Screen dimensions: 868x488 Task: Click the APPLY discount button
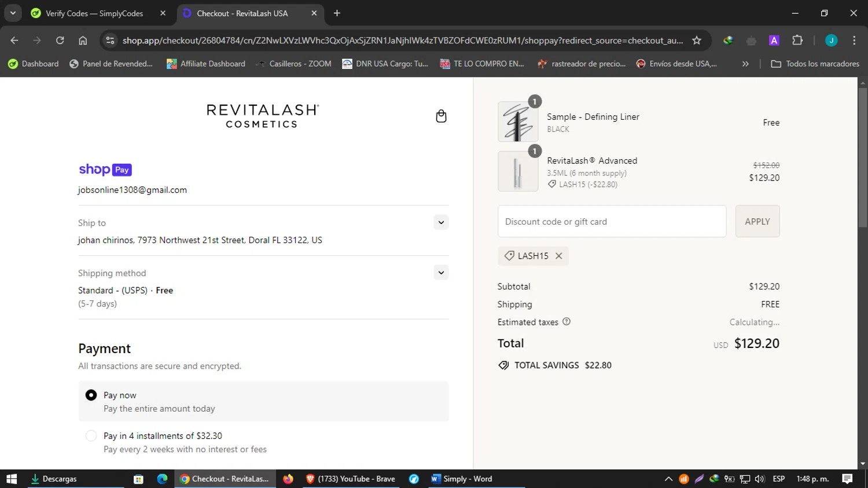[x=757, y=221]
